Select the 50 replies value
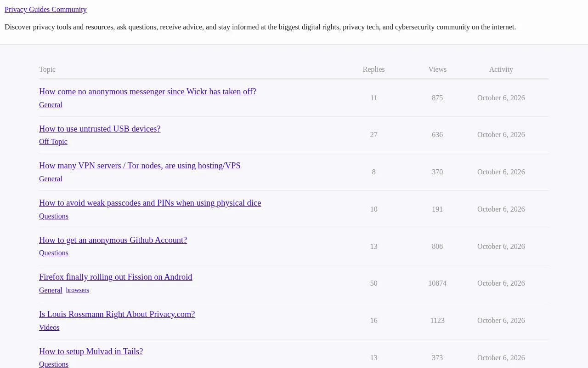 tap(374, 283)
